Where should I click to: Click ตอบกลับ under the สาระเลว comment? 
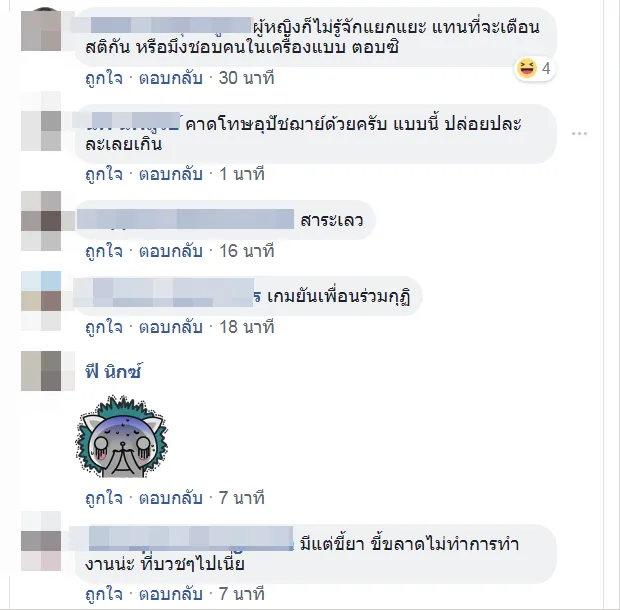click(x=171, y=251)
